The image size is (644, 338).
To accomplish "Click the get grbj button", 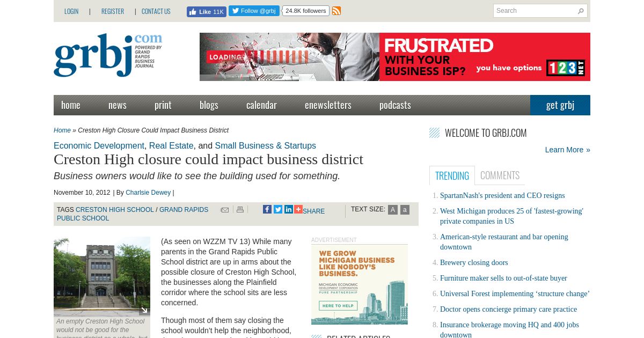I will [x=560, y=105].
